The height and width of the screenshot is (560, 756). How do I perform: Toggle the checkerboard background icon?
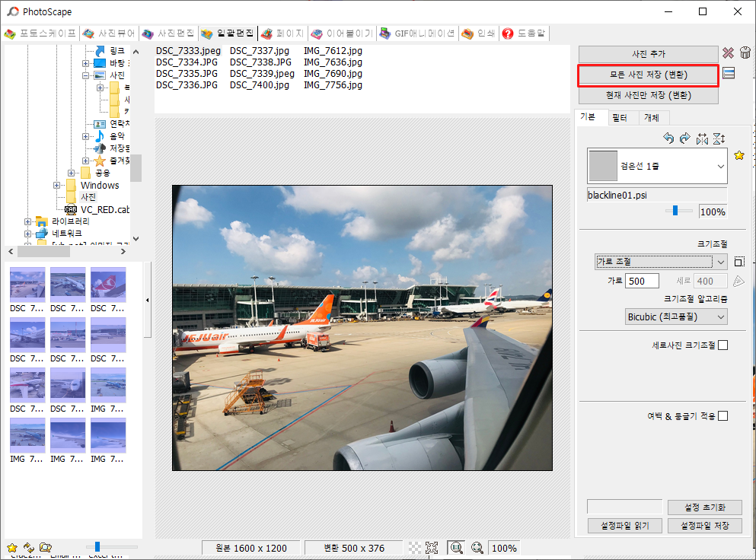point(414,548)
